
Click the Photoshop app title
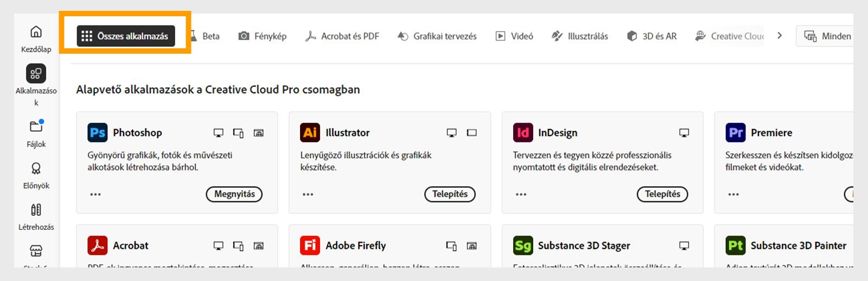(137, 133)
